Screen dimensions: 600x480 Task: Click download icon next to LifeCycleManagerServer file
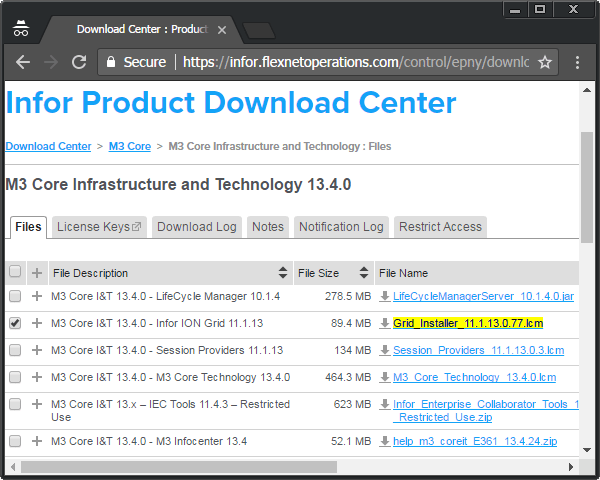385,297
